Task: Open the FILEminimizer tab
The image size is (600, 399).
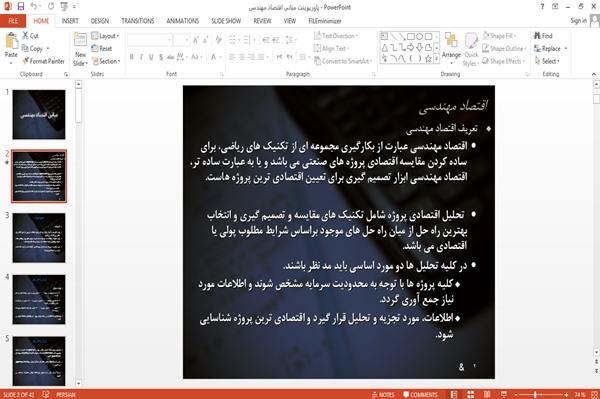Action: pos(325,21)
